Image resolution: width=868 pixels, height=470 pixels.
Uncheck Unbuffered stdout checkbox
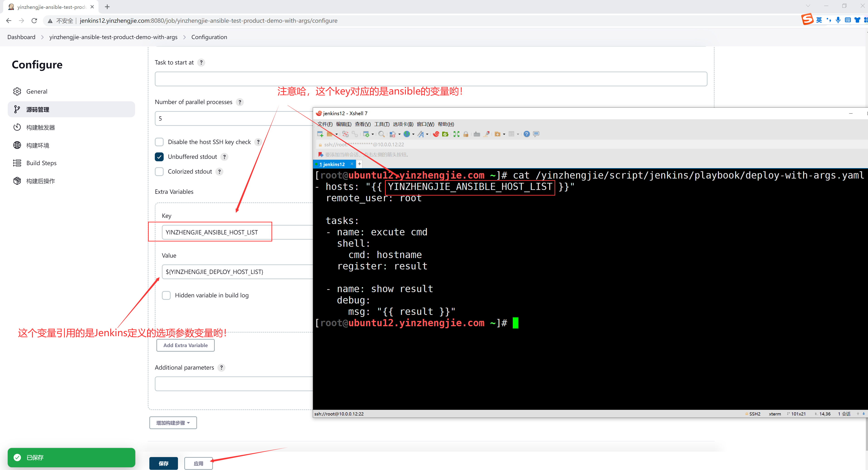click(x=159, y=157)
